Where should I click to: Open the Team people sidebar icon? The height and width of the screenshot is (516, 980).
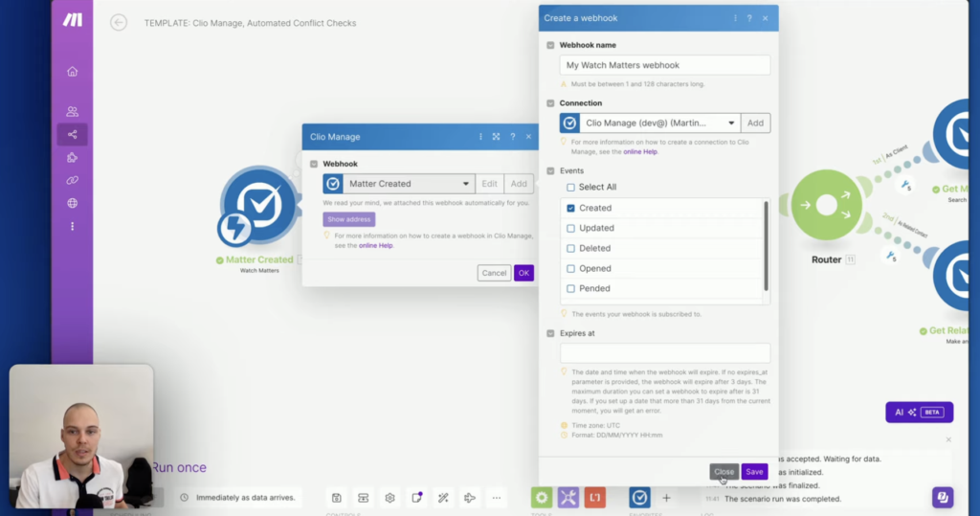pyautogui.click(x=73, y=111)
